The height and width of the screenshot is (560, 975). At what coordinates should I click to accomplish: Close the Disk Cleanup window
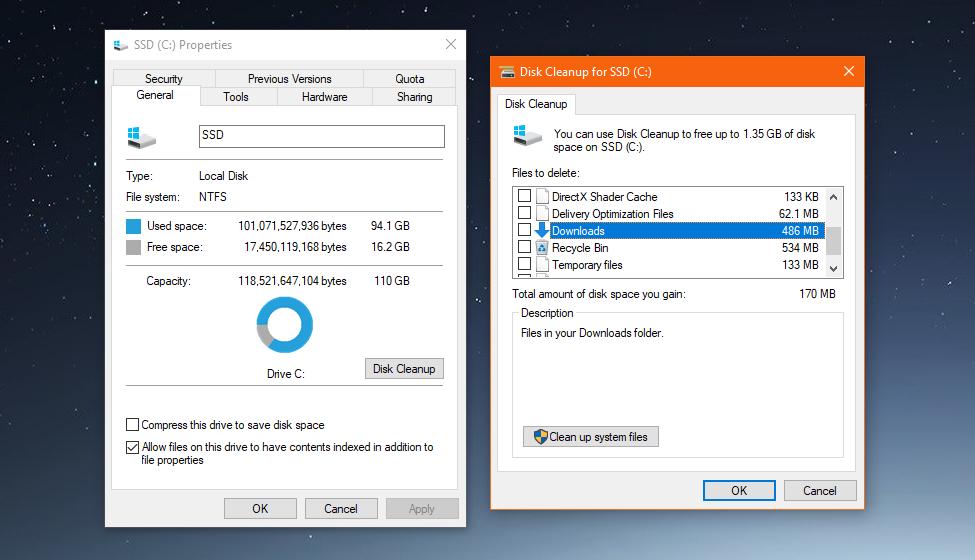click(849, 71)
